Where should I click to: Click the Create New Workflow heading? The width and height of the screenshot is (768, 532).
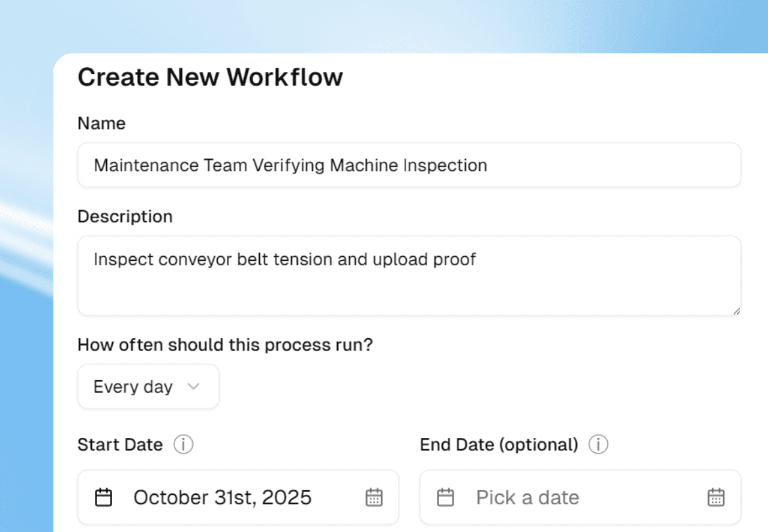coord(210,77)
